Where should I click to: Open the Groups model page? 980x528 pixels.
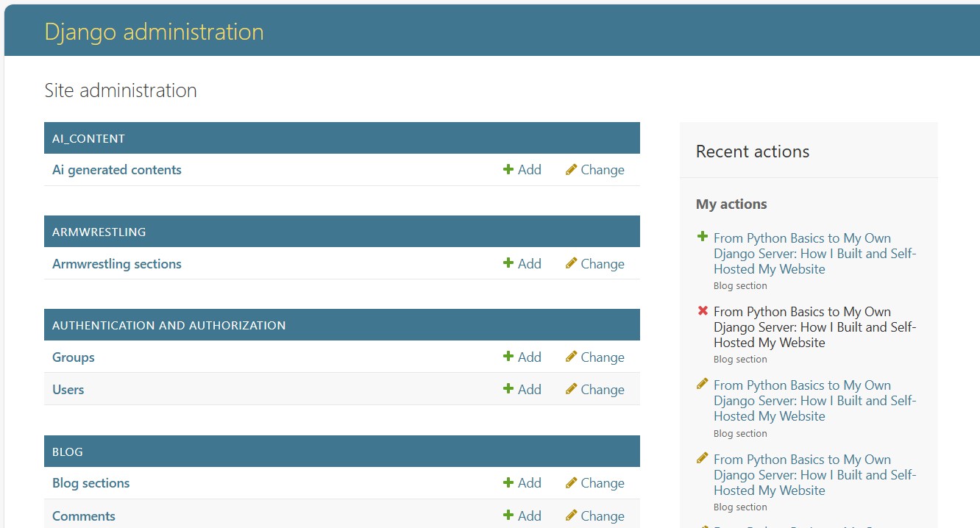pyautogui.click(x=73, y=357)
